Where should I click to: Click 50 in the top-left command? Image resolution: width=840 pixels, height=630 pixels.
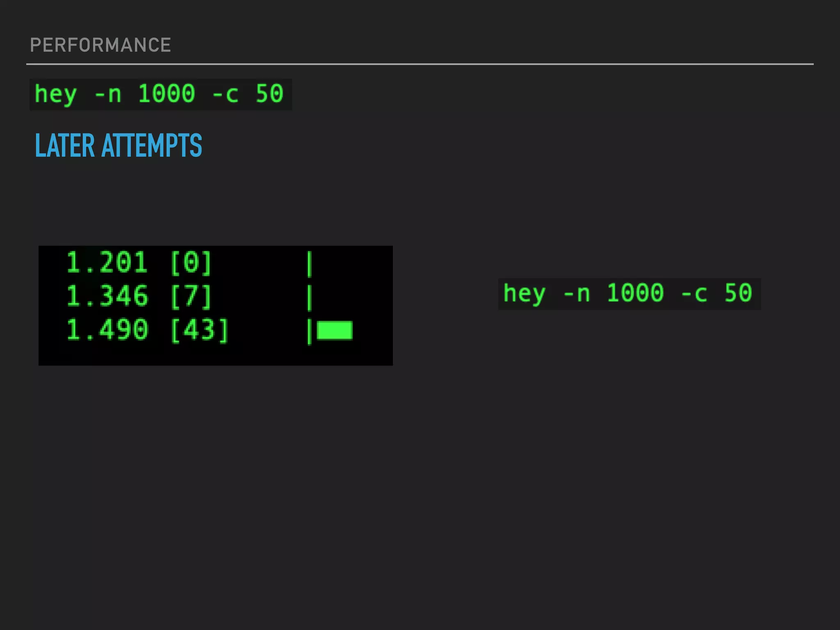point(269,94)
